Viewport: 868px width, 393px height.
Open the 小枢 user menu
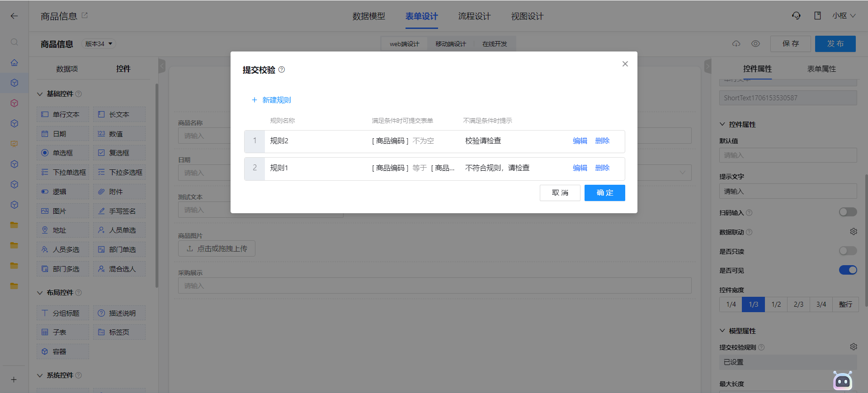pos(844,16)
